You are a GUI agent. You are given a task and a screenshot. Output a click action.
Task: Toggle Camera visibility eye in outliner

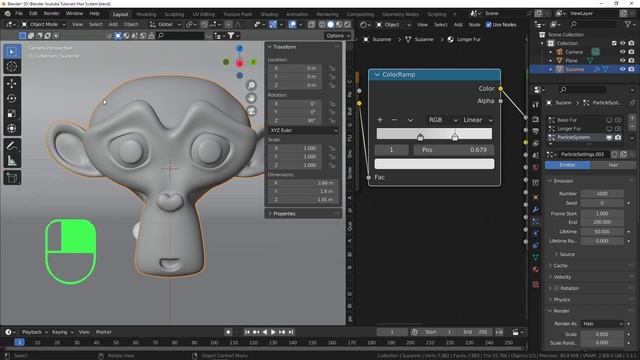tap(622, 52)
